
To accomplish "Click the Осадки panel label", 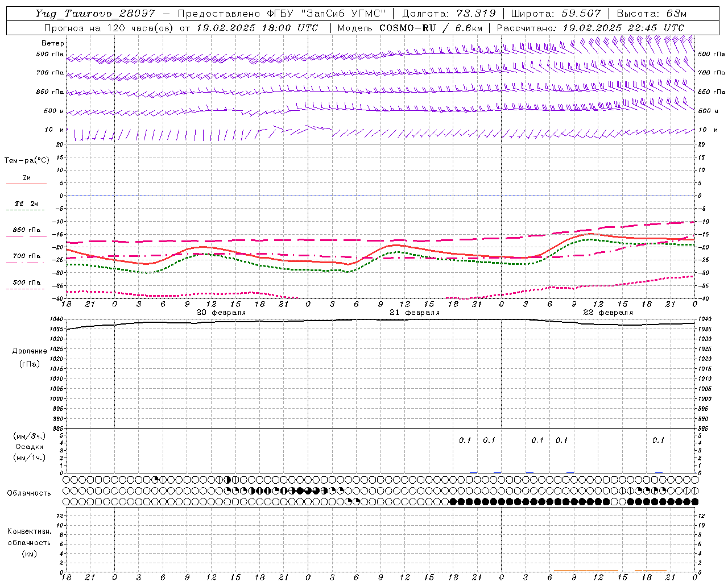I will point(30,447).
